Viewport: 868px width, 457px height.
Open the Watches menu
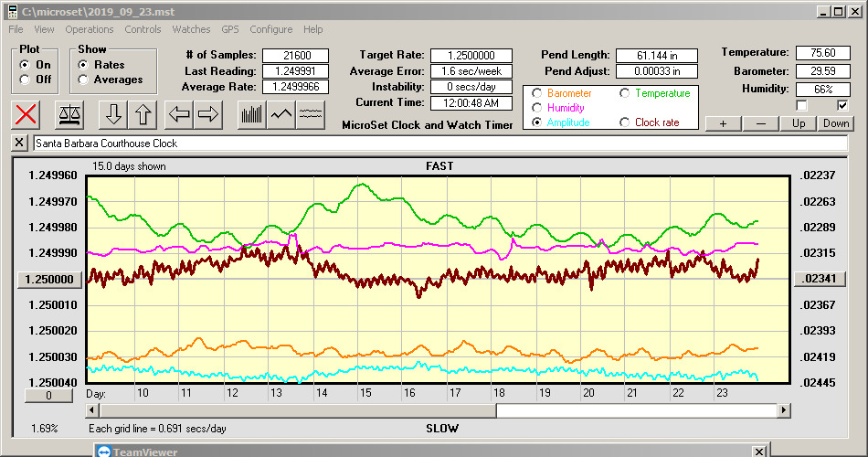(x=191, y=29)
